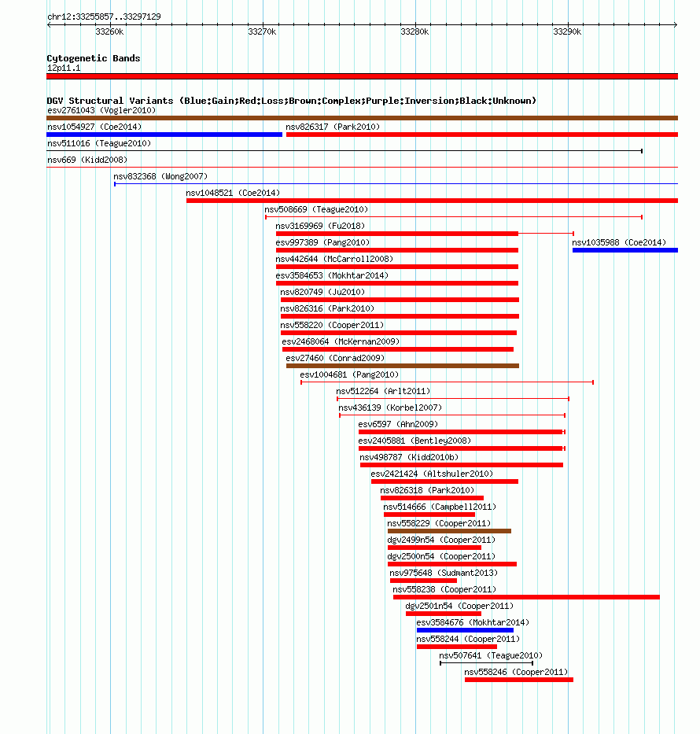Click nsv1048521 (Coe2014) variant label
This screenshot has width=700, height=734.
coord(233,193)
